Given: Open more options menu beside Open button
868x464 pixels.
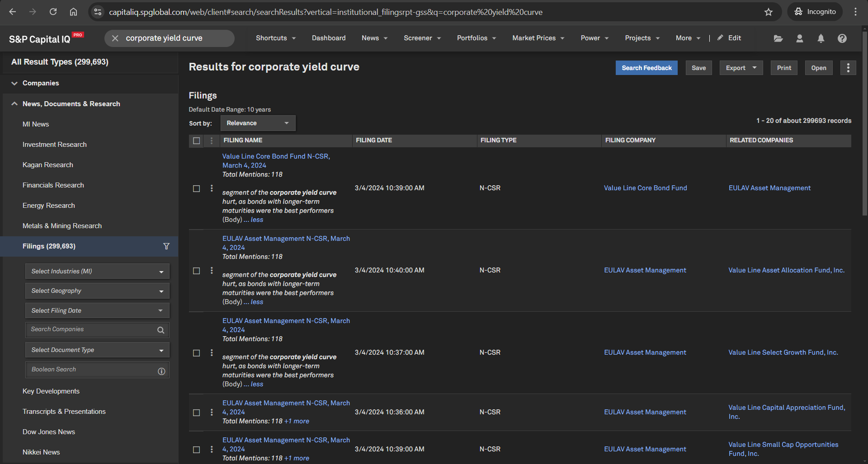Looking at the screenshot, I should pyautogui.click(x=848, y=68).
